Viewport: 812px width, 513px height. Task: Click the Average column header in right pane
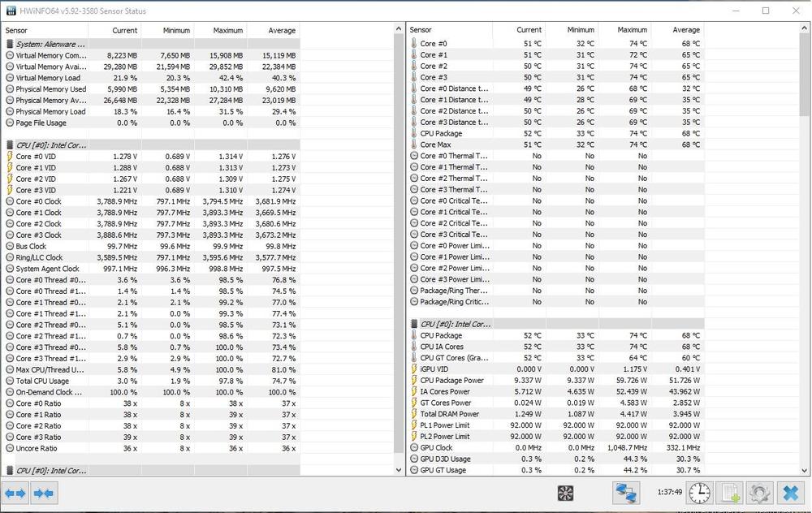[x=685, y=30]
